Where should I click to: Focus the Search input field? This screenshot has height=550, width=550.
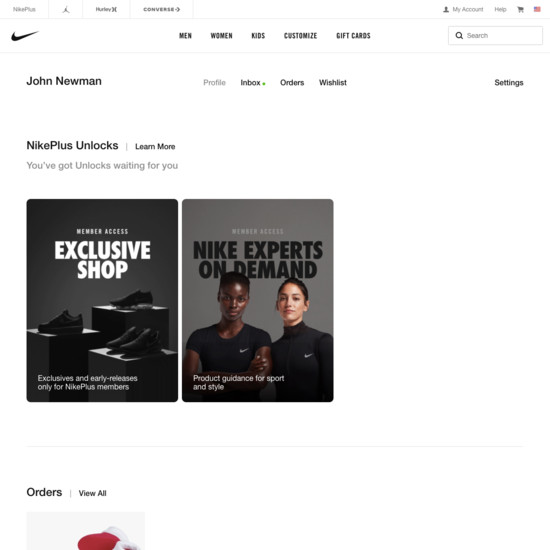click(x=495, y=35)
